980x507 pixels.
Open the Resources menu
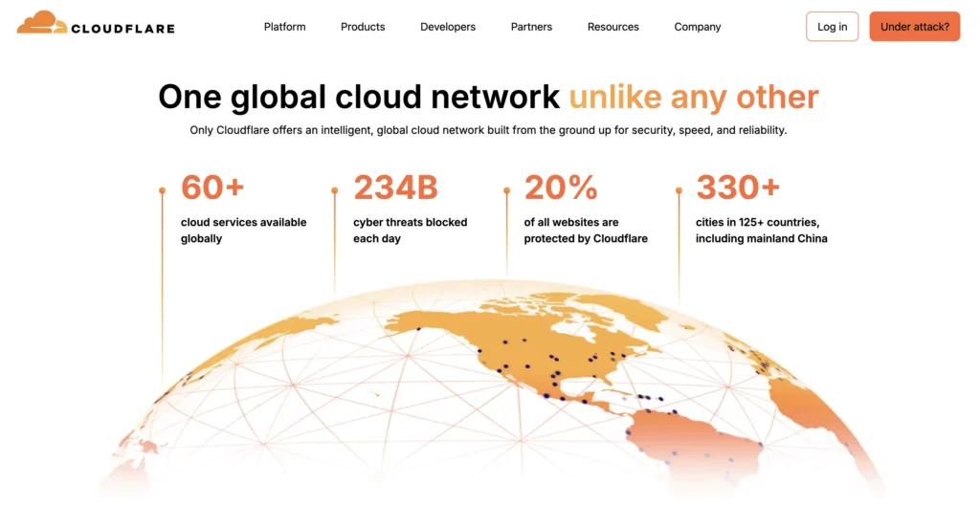click(x=613, y=27)
